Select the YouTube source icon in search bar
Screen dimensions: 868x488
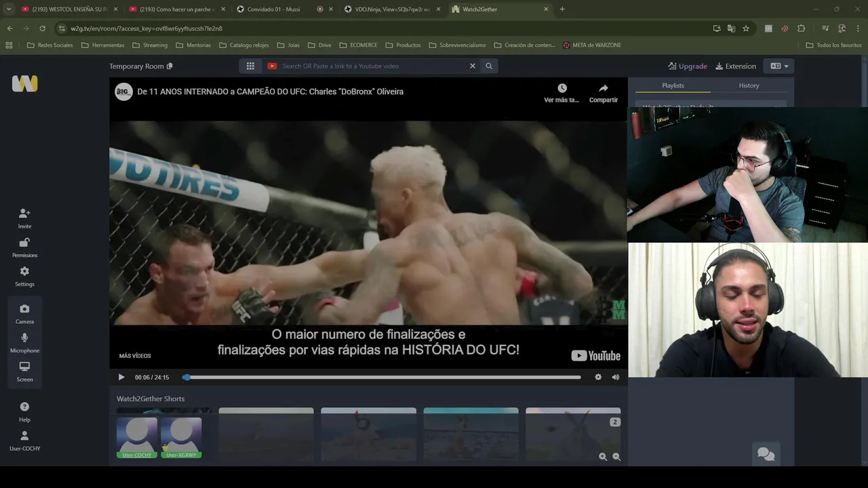[272, 66]
